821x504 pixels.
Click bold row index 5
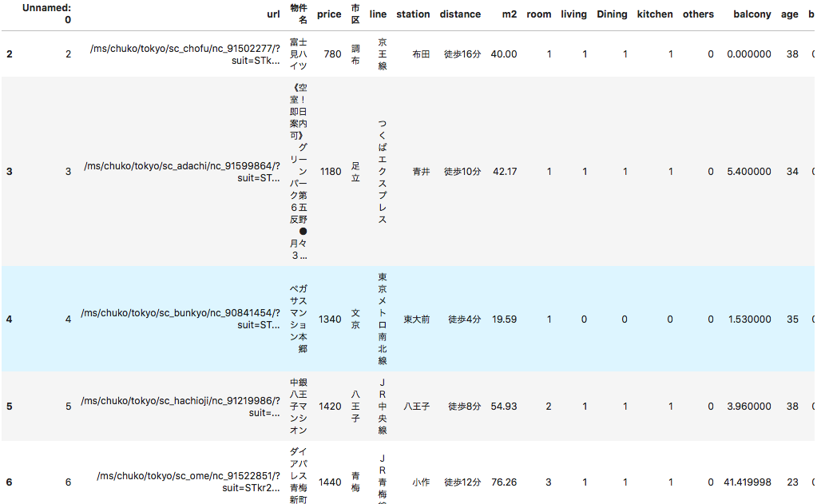10,406
